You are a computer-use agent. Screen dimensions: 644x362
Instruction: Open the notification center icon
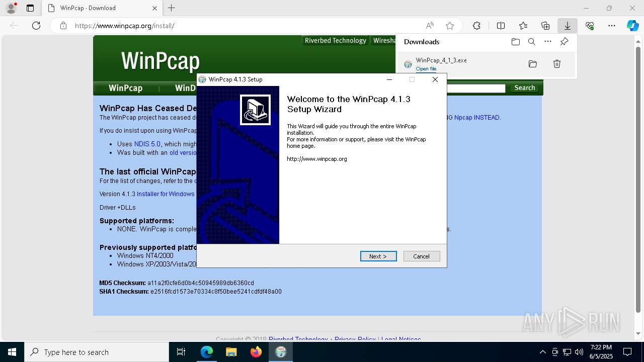[627, 352]
